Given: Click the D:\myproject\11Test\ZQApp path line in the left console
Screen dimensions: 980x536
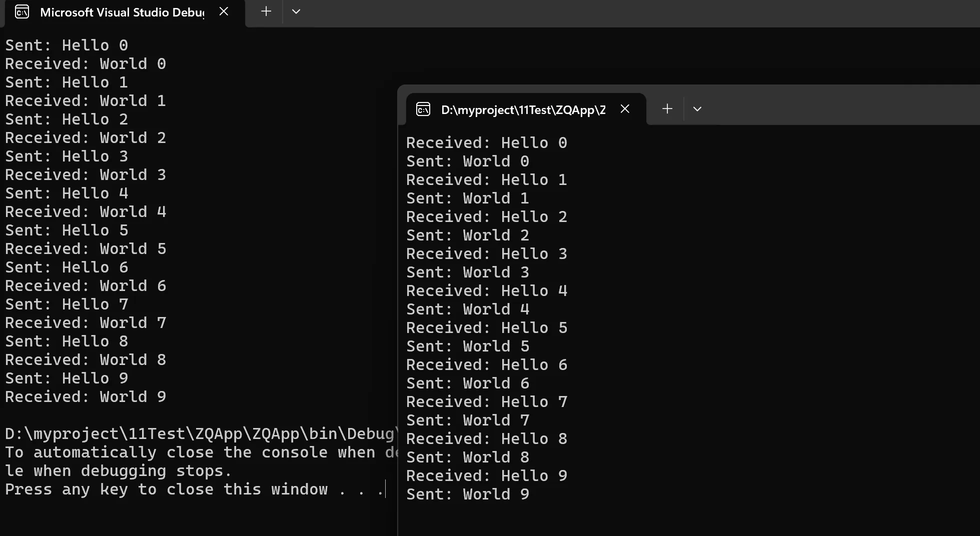Looking at the screenshot, I should (x=200, y=434).
